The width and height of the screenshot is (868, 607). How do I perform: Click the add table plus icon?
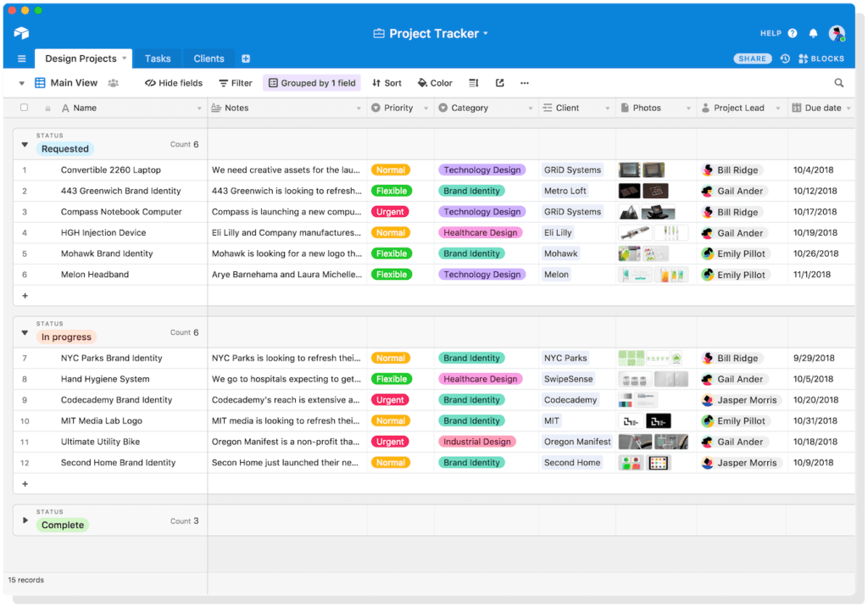[x=246, y=58]
